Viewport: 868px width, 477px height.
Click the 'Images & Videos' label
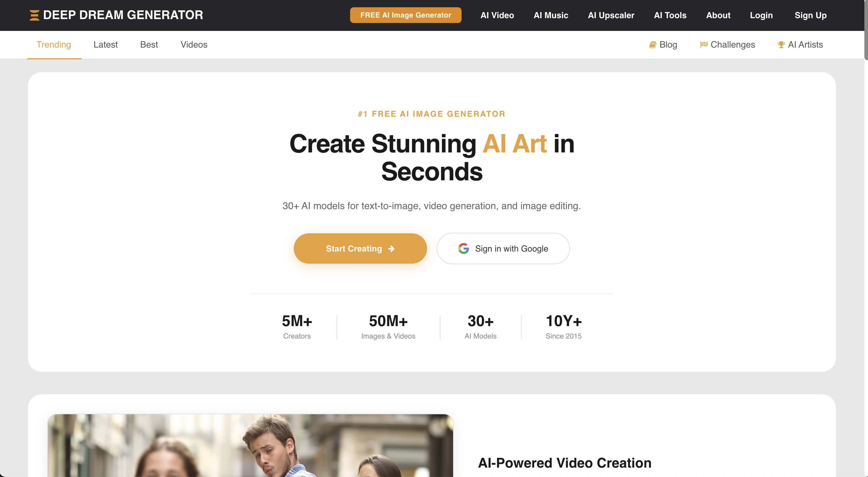(388, 336)
